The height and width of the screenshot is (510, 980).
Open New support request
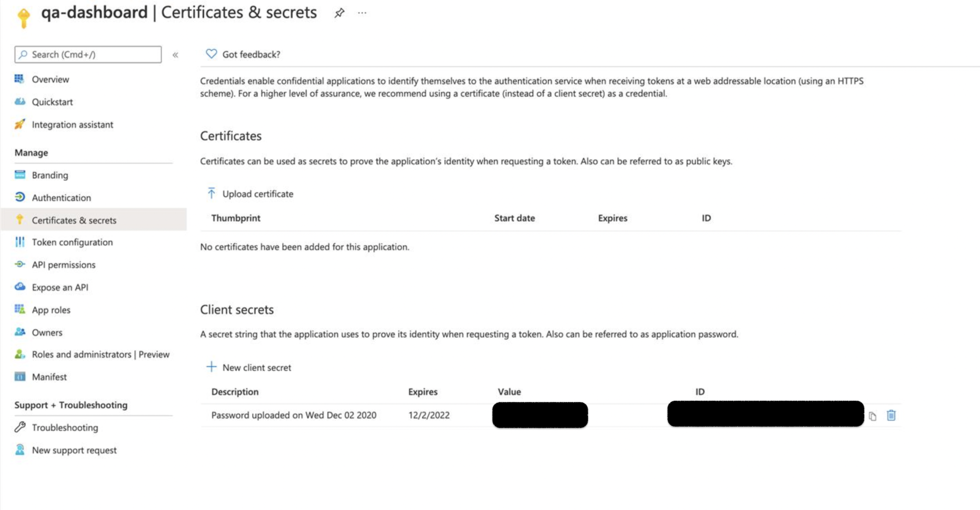74,451
